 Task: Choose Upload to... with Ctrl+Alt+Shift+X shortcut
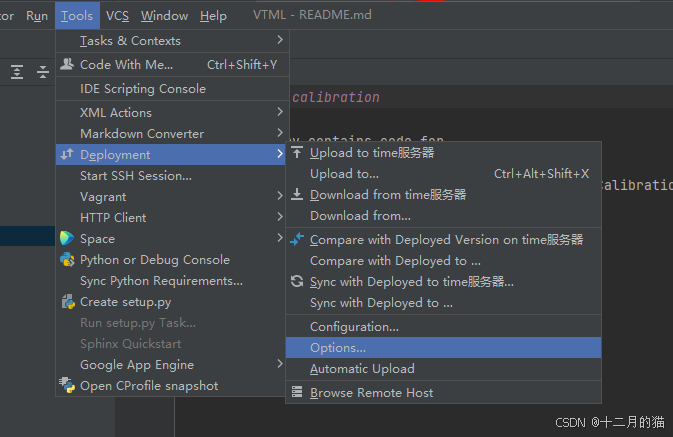click(x=443, y=174)
